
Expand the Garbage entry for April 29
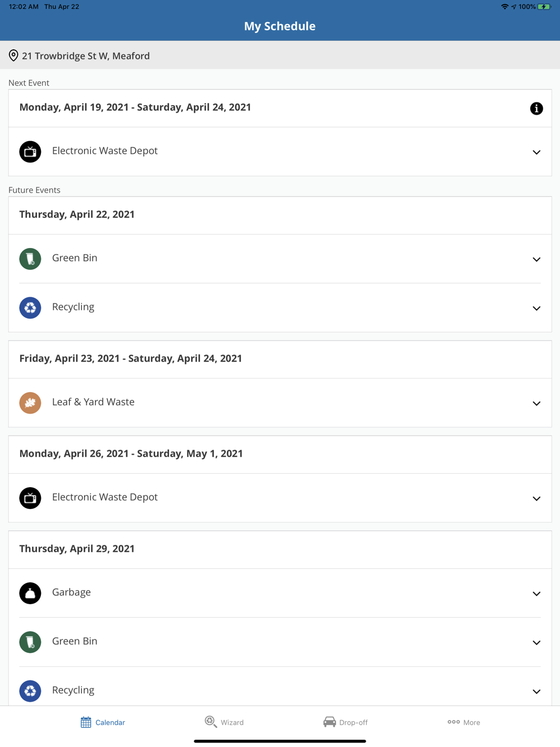(536, 594)
